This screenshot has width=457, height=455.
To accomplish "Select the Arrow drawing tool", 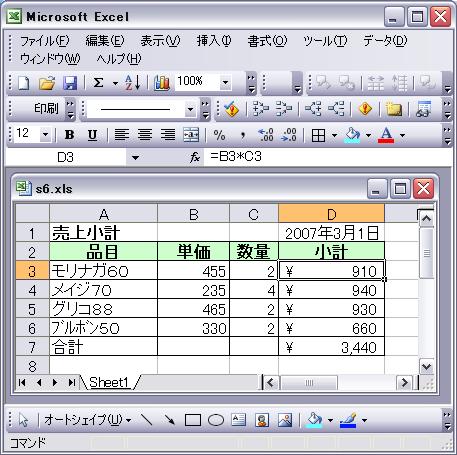I will tap(170, 420).
